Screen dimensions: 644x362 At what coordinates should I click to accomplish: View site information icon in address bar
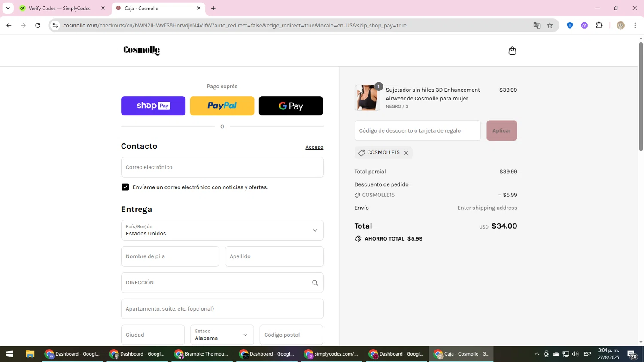click(55, 25)
